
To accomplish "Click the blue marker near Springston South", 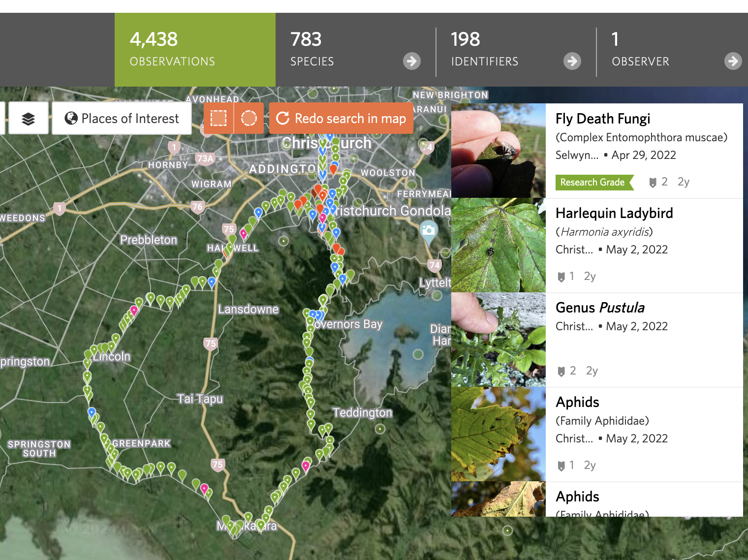I will coord(92,412).
